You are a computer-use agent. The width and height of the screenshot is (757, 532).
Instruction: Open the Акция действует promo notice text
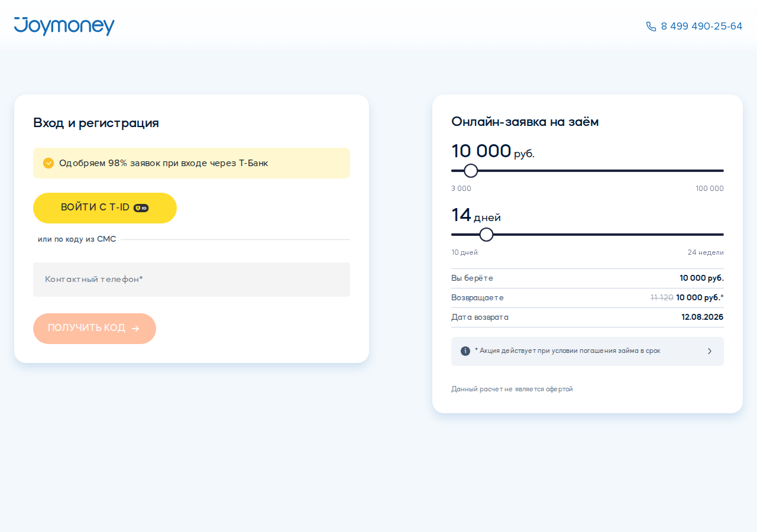568,351
